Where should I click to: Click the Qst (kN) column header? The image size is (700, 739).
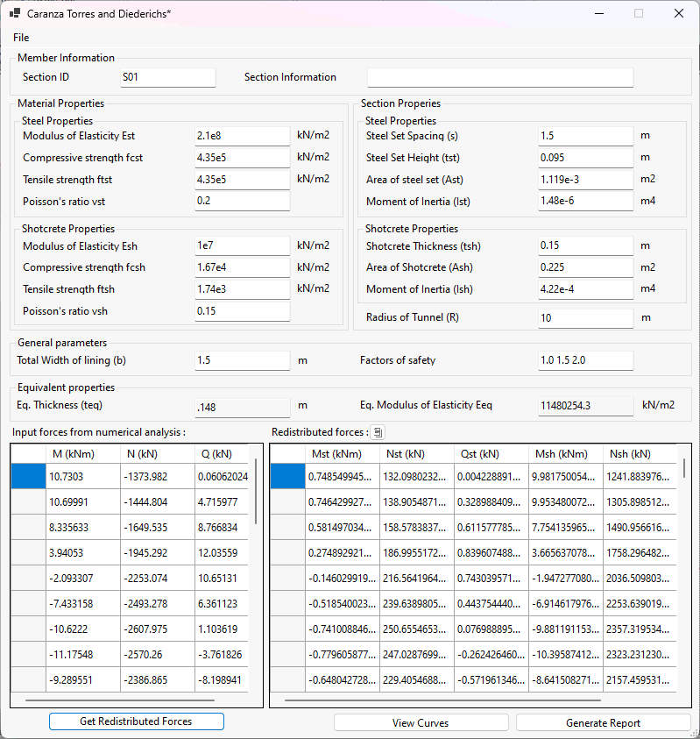coord(491,454)
